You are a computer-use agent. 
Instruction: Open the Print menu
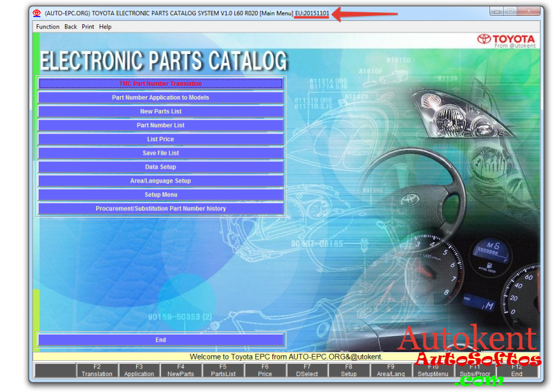point(88,27)
